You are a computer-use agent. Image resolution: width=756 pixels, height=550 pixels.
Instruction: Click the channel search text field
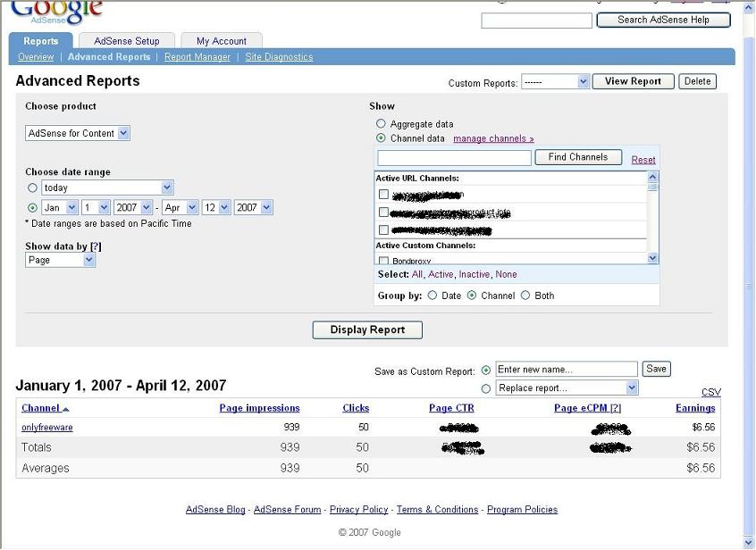click(454, 157)
